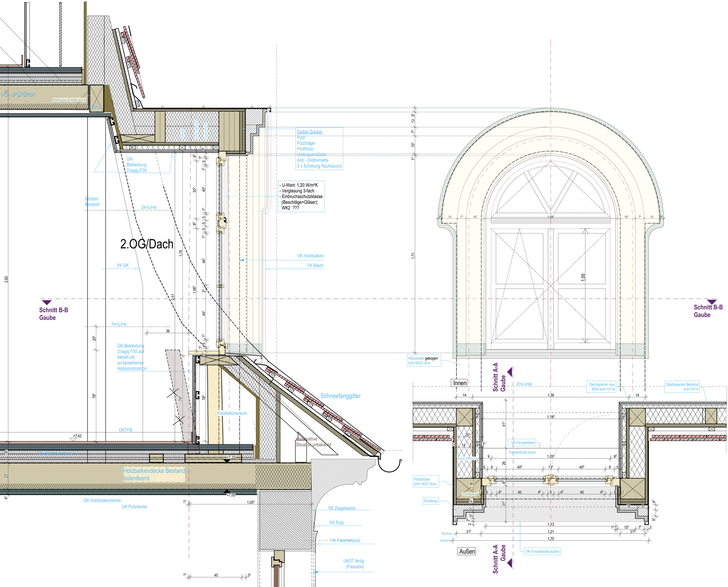Click the semicircular rain gutter symbol
Screen dimensions: 728x587
[x=390, y=466]
